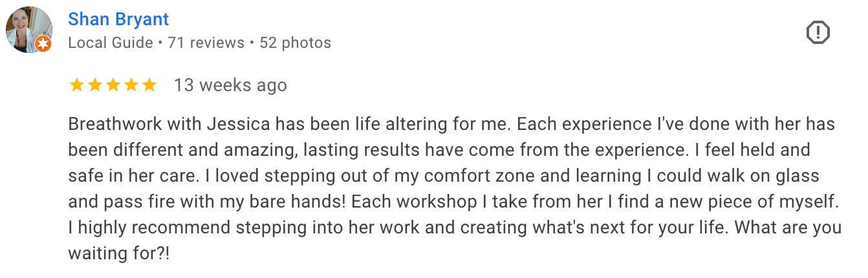Click the orange Local Guide star badge
868x278 pixels.
pos(43,43)
